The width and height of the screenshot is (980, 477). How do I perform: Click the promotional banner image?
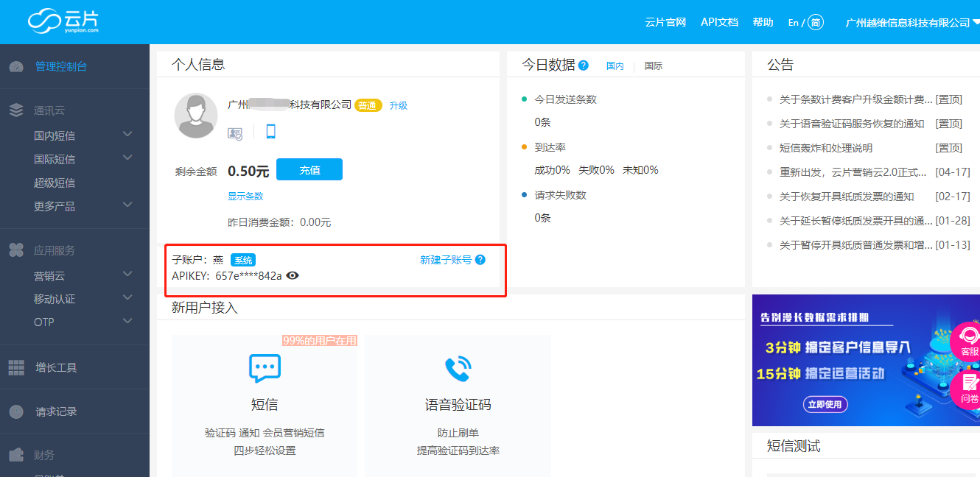tap(866, 360)
